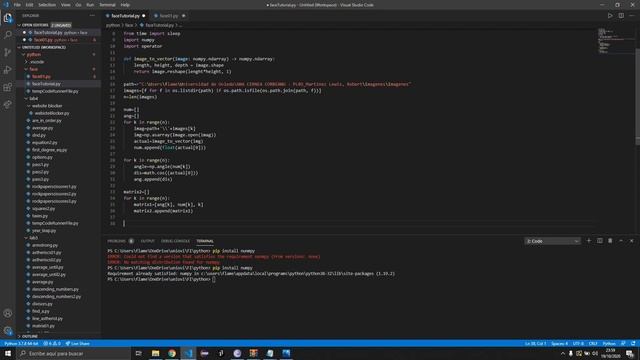The width and height of the screenshot is (640, 360).
Task: Split the editor to the right
Action: pyautogui.click(x=621, y=16)
